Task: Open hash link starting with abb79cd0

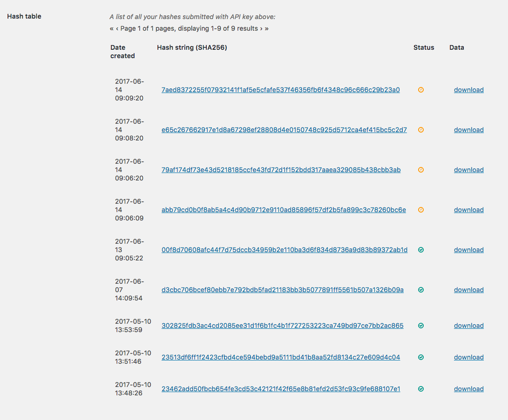Action: tap(284, 210)
